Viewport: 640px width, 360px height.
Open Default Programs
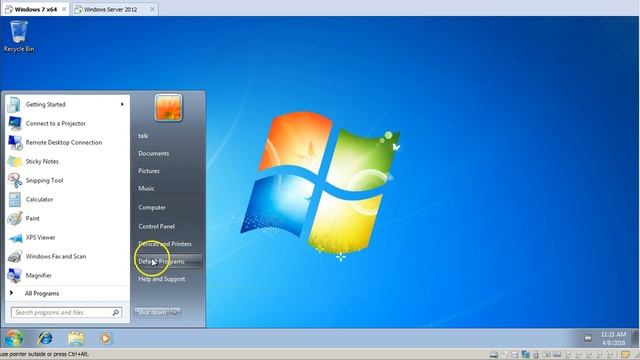click(168, 262)
